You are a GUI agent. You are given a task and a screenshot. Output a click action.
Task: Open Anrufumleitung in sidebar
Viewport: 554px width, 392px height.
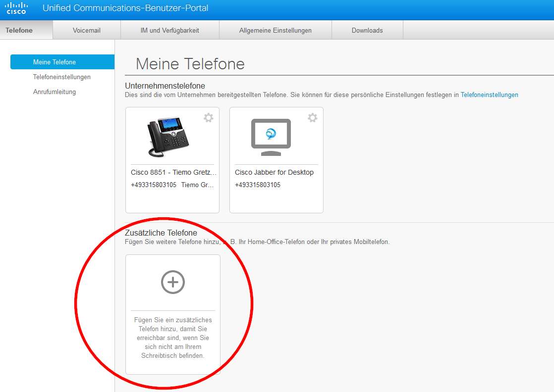click(55, 92)
